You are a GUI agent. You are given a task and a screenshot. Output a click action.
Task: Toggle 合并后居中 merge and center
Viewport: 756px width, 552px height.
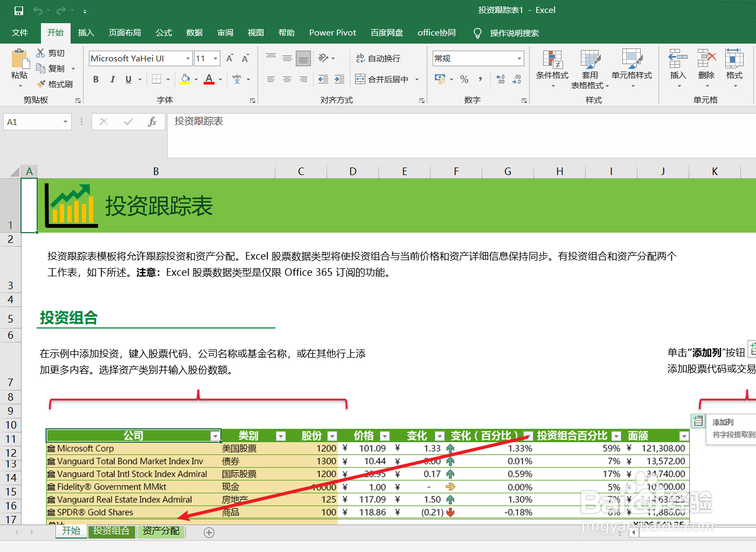pos(382,79)
